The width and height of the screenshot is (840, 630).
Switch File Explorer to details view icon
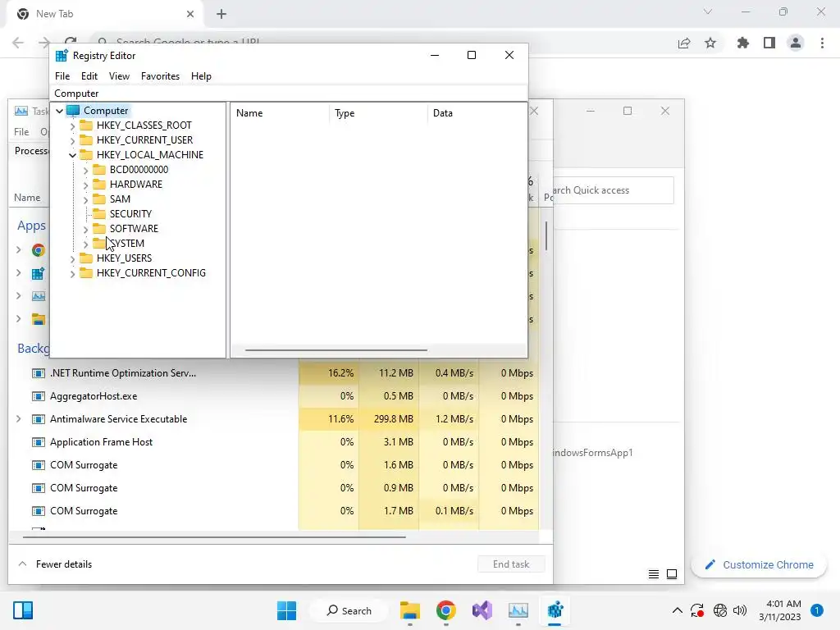(x=654, y=574)
